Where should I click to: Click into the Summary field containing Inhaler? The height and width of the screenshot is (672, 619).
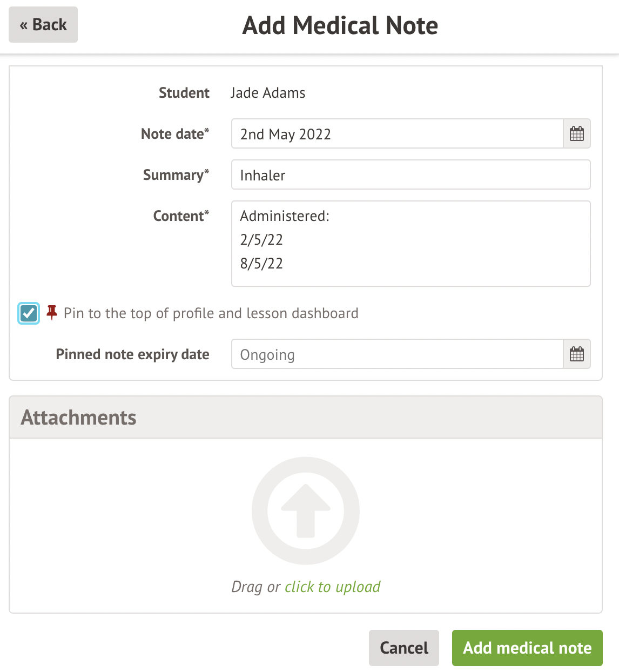(x=411, y=175)
